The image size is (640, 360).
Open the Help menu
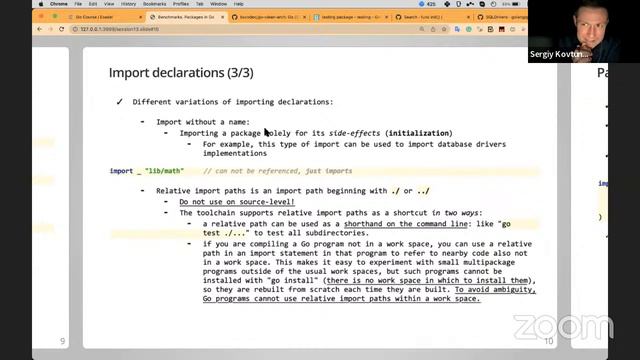click(238, 4)
